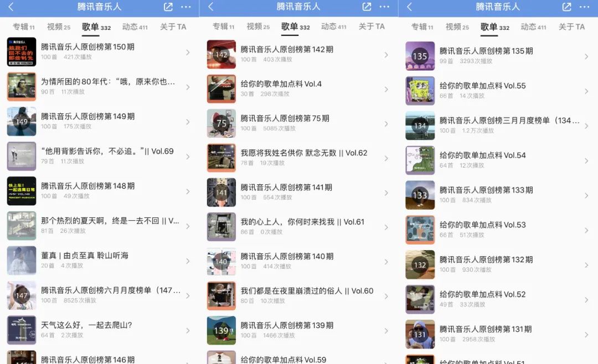Open 视频 tab in middle screen
This screenshot has width=598, height=364.
coord(258,27)
